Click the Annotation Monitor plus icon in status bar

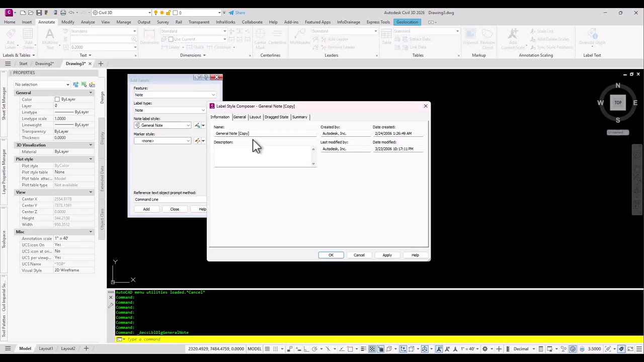[499, 349]
